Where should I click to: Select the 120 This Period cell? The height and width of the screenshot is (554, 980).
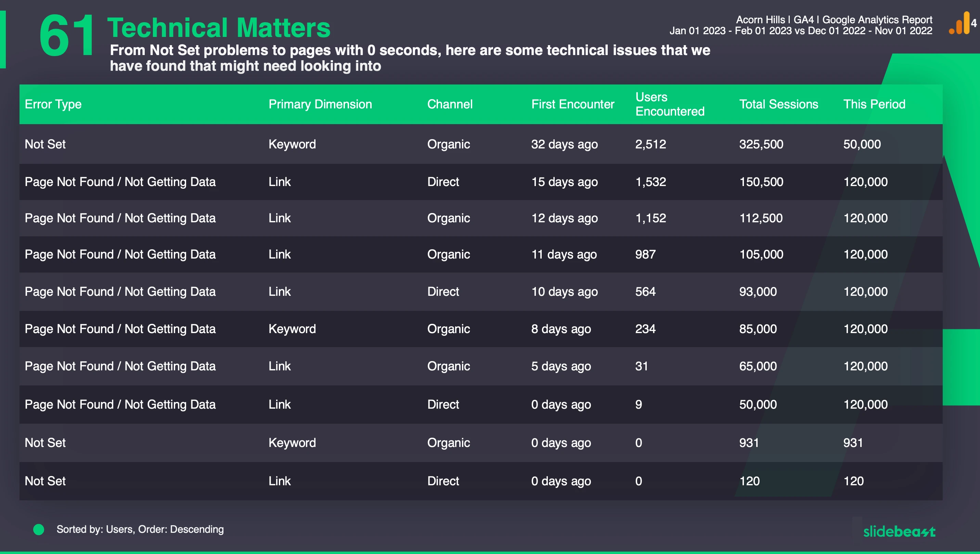tap(853, 481)
